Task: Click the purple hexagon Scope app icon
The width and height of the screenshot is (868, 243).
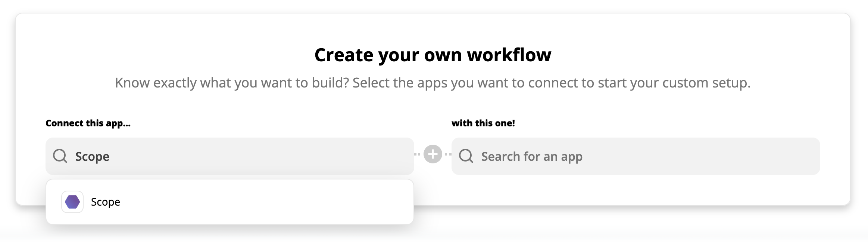Action: (72, 202)
